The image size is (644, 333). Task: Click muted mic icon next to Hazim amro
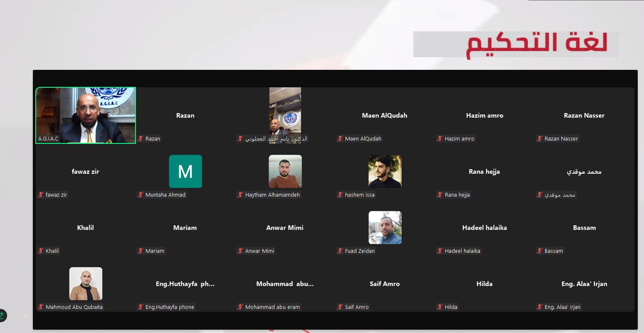tap(440, 139)
